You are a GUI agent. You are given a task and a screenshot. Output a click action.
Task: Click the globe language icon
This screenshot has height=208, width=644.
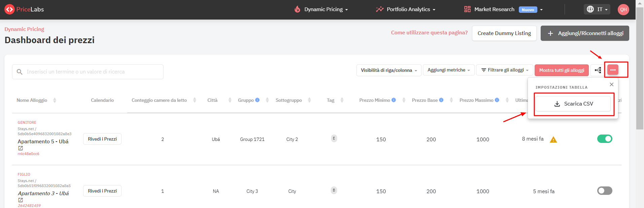tap(590, 9)
